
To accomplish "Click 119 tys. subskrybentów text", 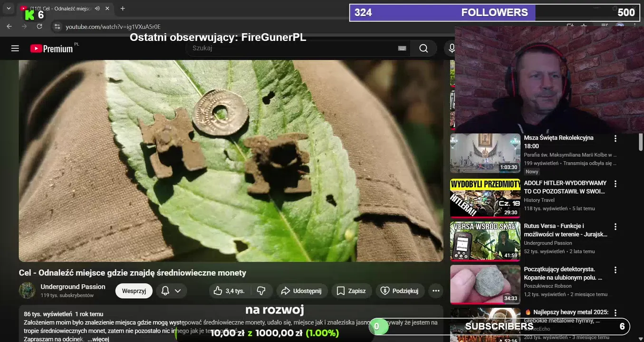I will [67, 295].
